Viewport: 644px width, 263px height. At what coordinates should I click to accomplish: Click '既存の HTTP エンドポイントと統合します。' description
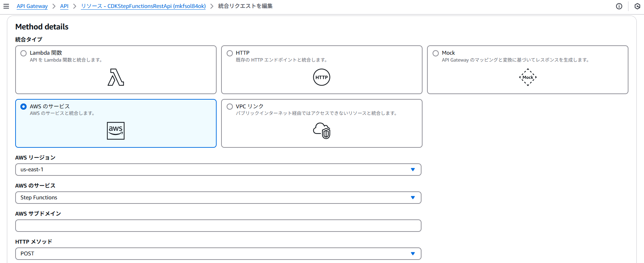click(282, 60)
